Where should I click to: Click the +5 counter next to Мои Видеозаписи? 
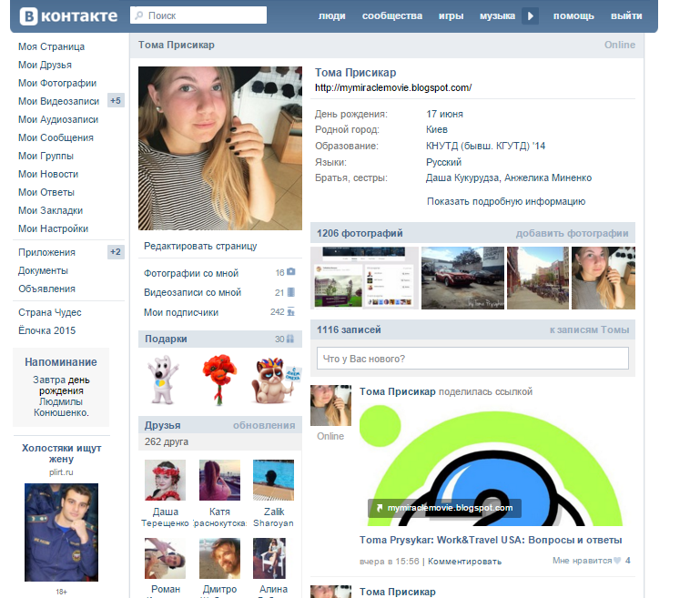(116, 101)
